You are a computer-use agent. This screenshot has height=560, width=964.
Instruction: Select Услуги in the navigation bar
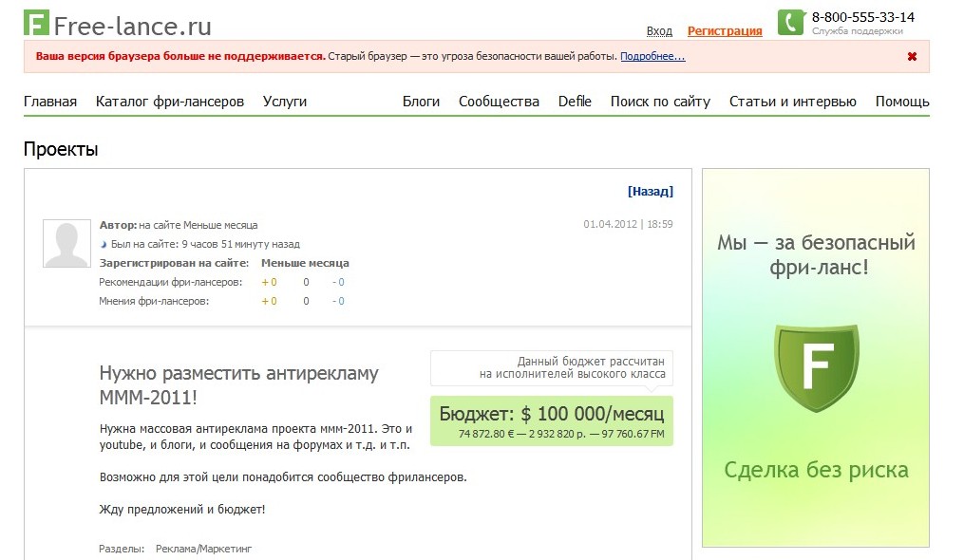[x=285, y=102]
